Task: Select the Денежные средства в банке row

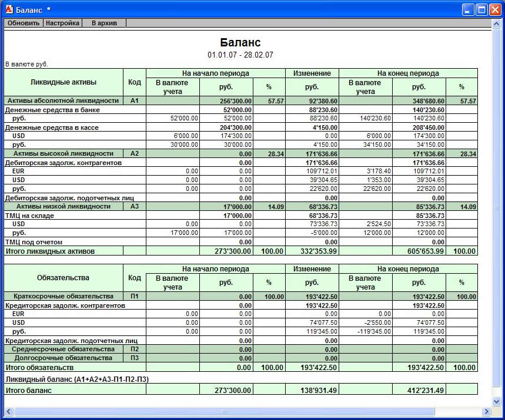Action: 241,110
